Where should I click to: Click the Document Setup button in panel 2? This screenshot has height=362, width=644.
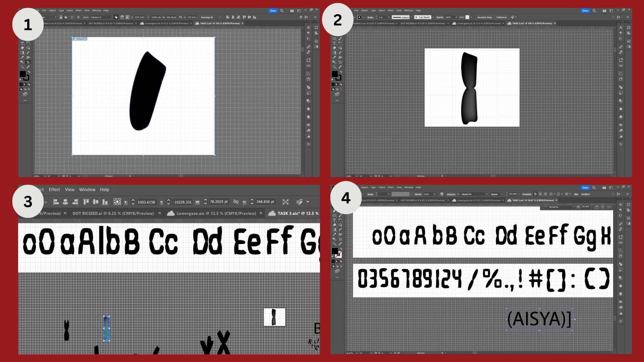point(484,17)
